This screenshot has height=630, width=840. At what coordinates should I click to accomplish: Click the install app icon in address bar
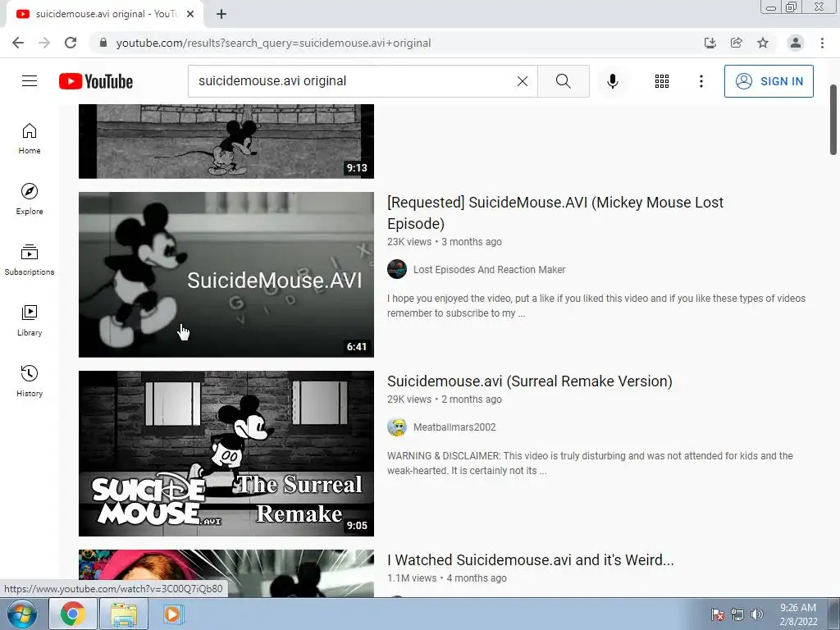pyautogui.click(x=710, y=43)
